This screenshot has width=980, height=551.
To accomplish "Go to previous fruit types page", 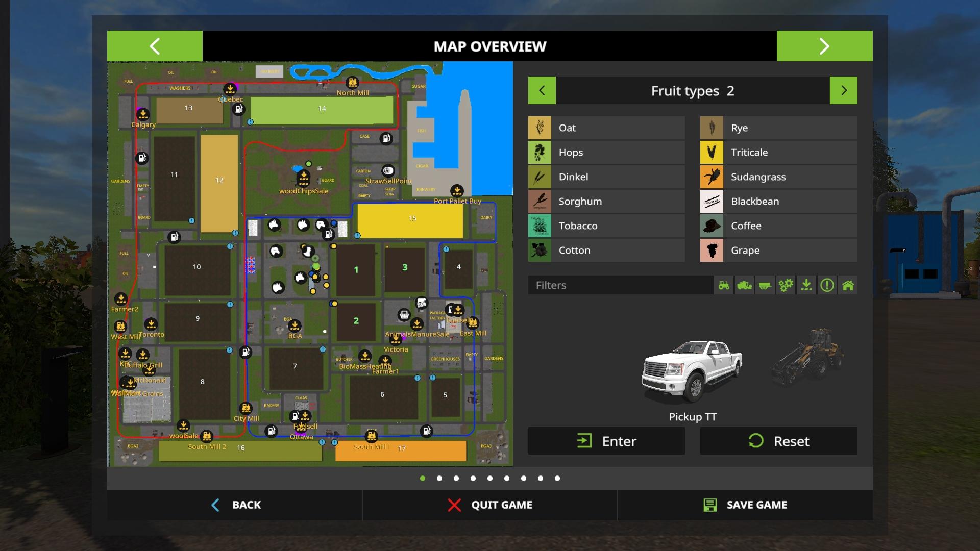I will click(x=542, y=91).
